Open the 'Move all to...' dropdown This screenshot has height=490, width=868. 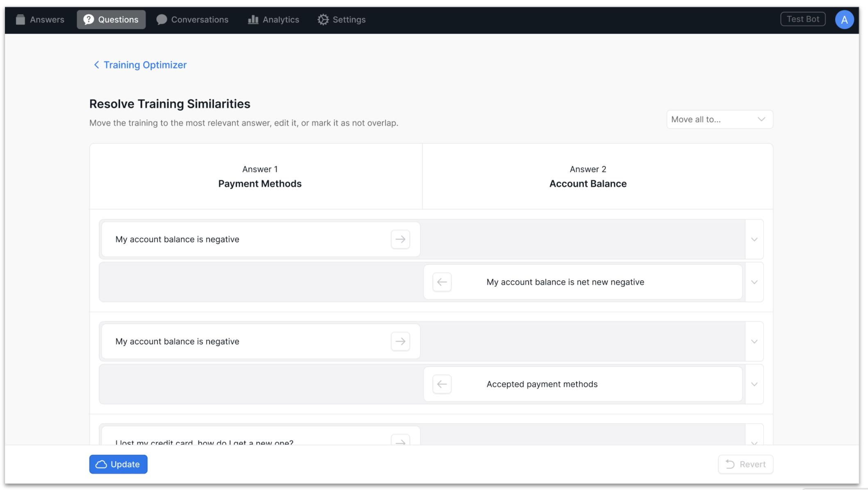[719, 119]
